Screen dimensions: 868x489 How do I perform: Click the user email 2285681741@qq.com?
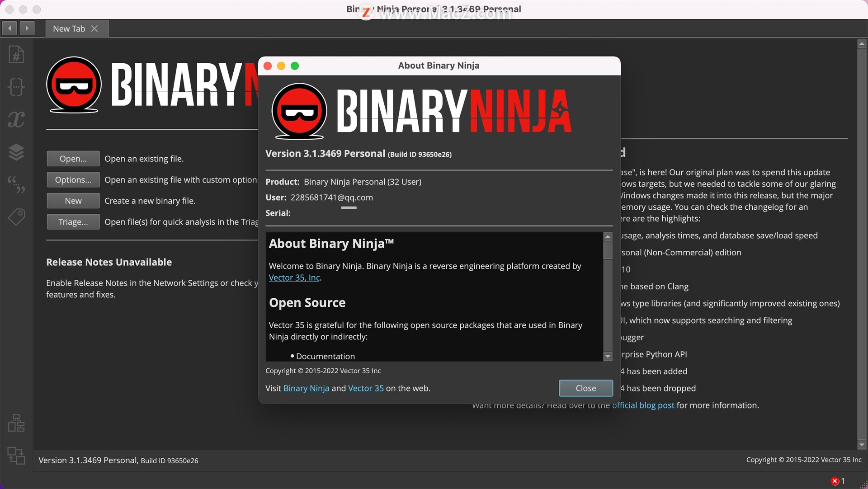click(332, 197)
